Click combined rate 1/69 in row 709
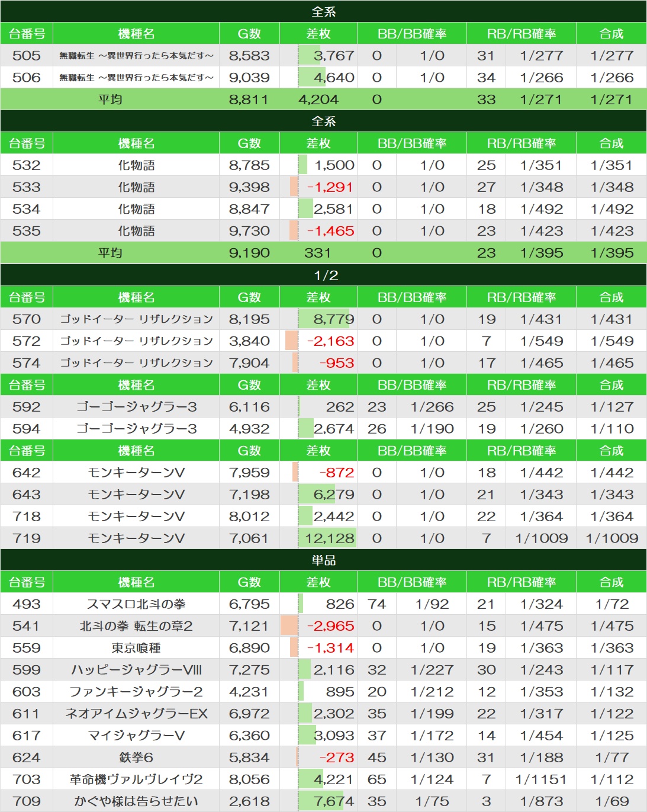Screen dimensions: 647x812 click(611, 801)
